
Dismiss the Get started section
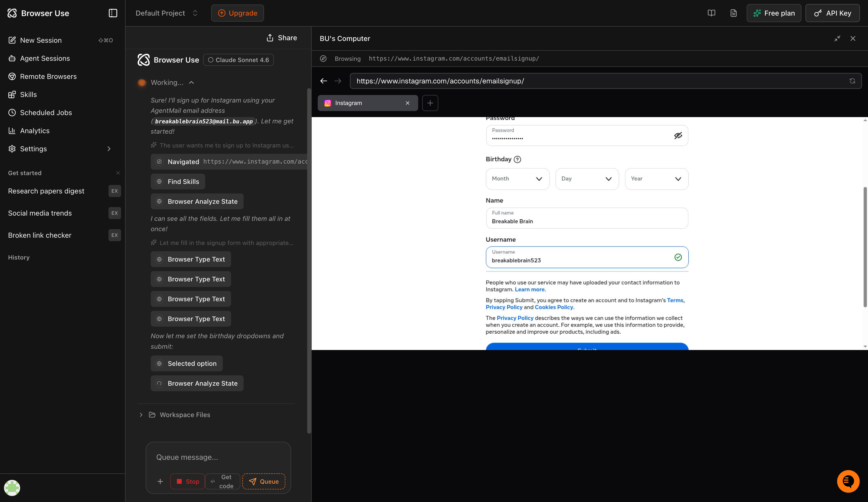[x=118, y=173]
